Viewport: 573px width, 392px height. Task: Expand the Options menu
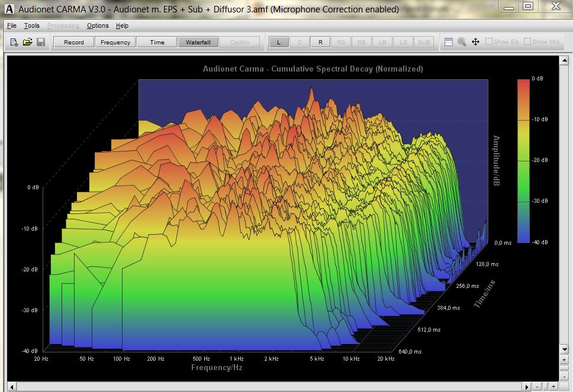(x=98, y=26)
